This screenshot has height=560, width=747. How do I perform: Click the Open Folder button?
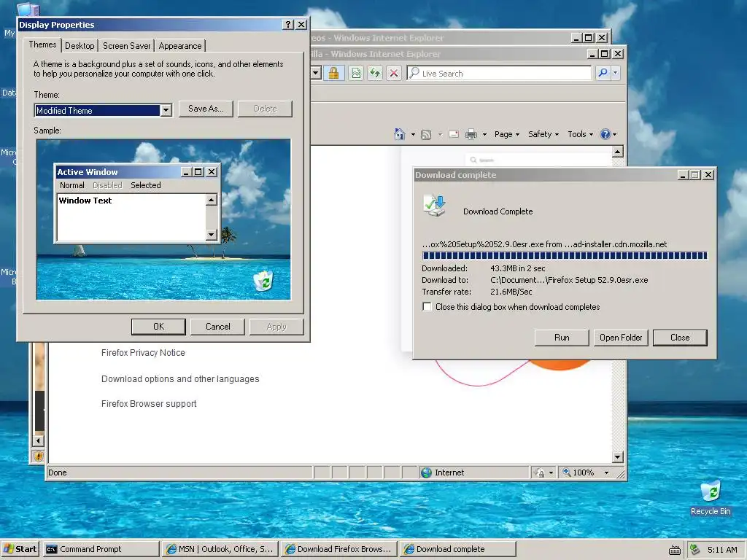pyautogui.click(x=621, y=338)
